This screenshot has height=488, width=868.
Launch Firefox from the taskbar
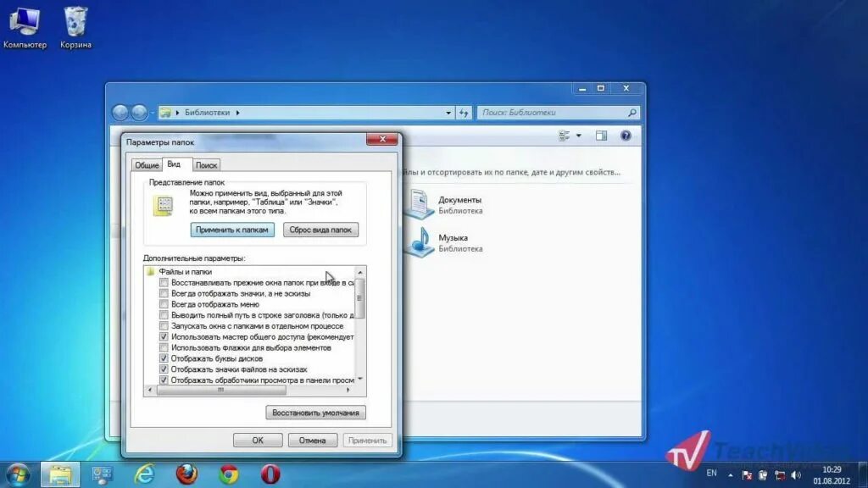(186, 474)
